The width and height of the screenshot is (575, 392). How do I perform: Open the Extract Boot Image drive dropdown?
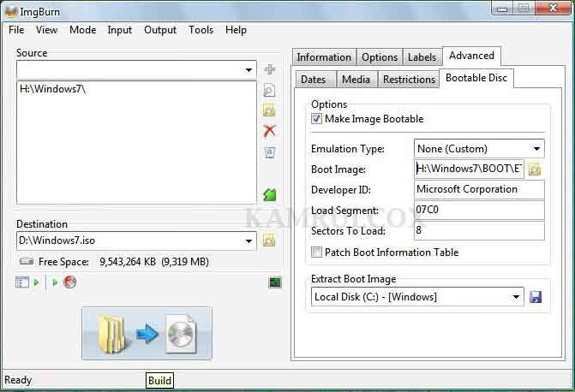pyautogui.click(x=516, y=297)
